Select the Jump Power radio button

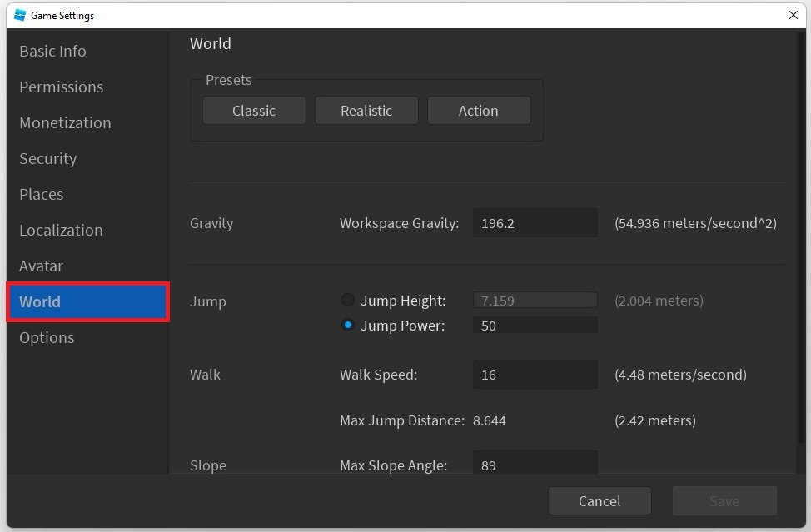(x=348, y=326)
